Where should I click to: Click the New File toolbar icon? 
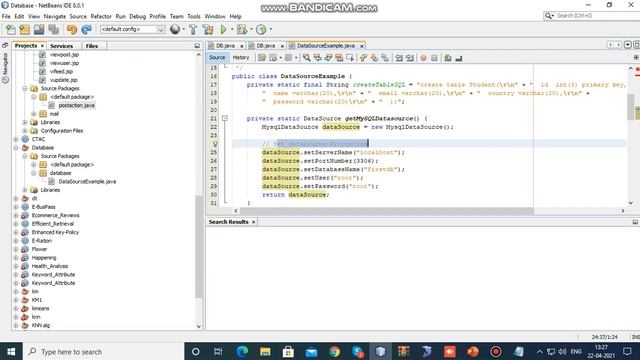click(11, 29)
